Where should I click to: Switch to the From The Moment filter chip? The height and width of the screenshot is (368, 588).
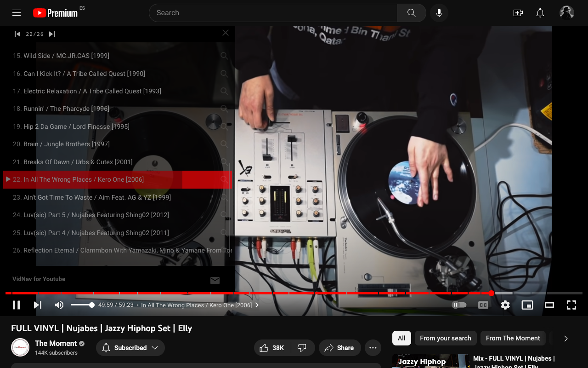513,338
